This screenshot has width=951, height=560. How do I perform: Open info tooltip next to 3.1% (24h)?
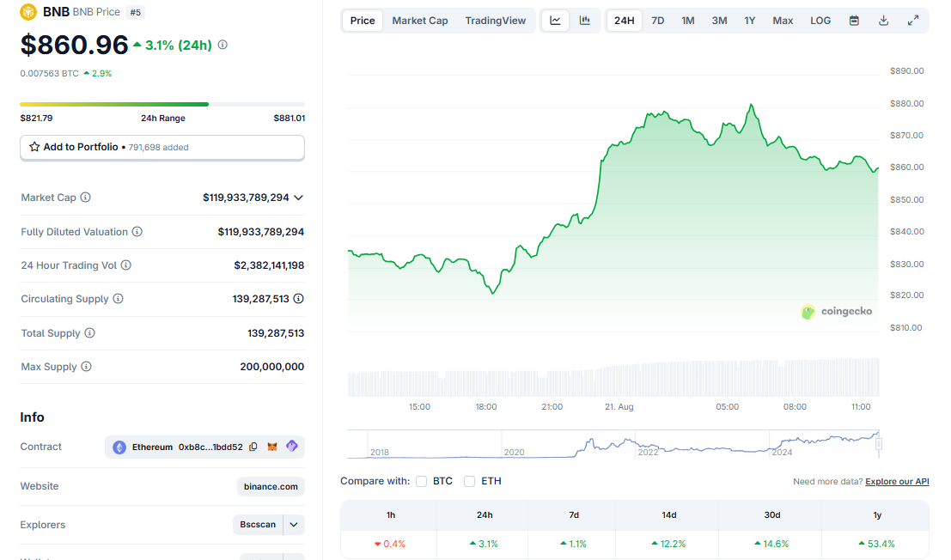click(223, 45)
